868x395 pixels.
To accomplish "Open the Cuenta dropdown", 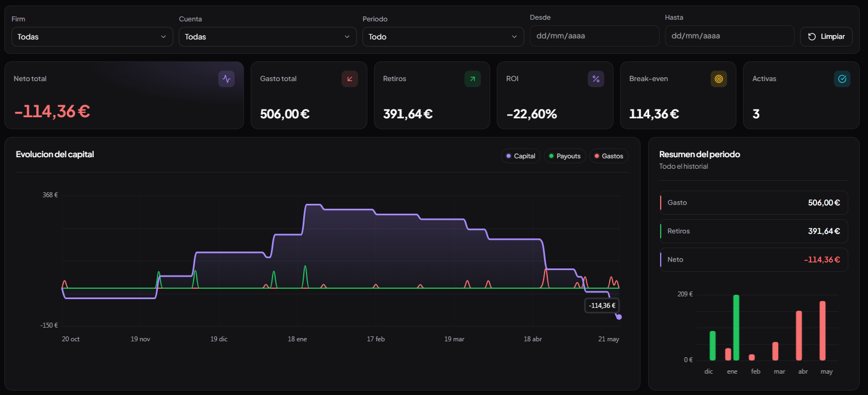I will (268, 37).
